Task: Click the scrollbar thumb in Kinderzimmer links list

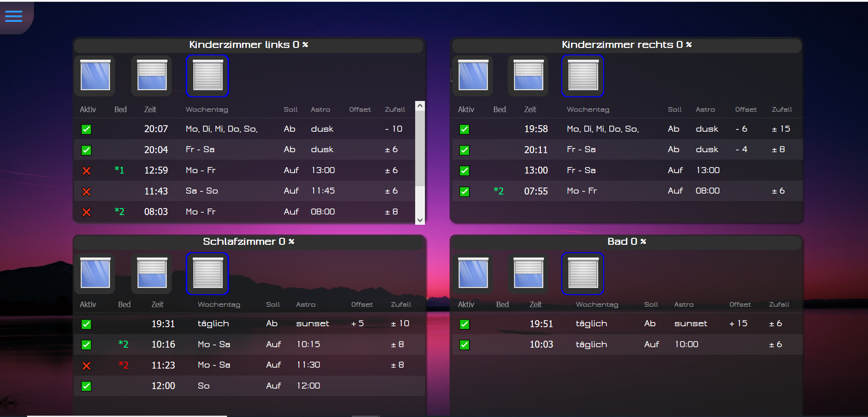Action: pyautogui.click(x=420, y=148)
